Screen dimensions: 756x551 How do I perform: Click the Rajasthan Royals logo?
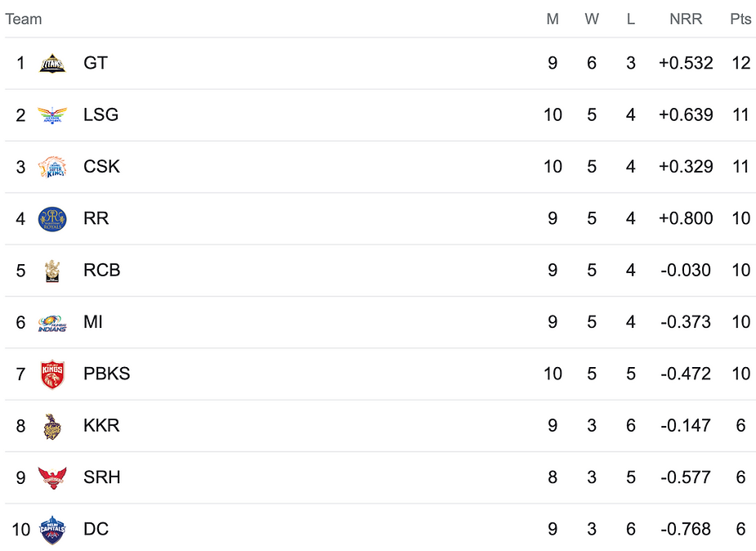click(52, 218)
